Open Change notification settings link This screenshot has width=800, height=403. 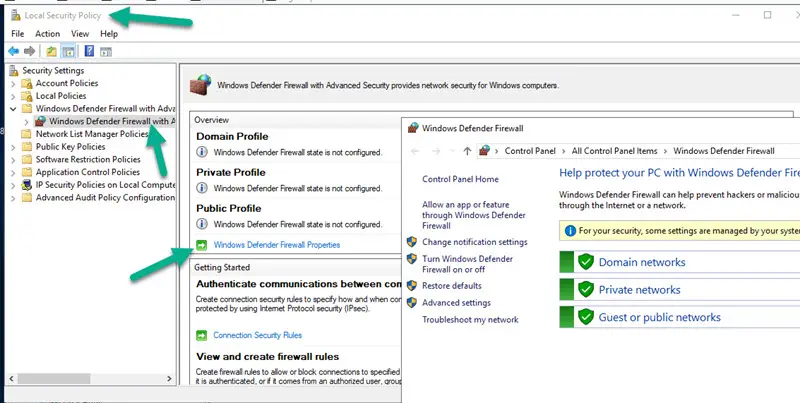[474, 242]
